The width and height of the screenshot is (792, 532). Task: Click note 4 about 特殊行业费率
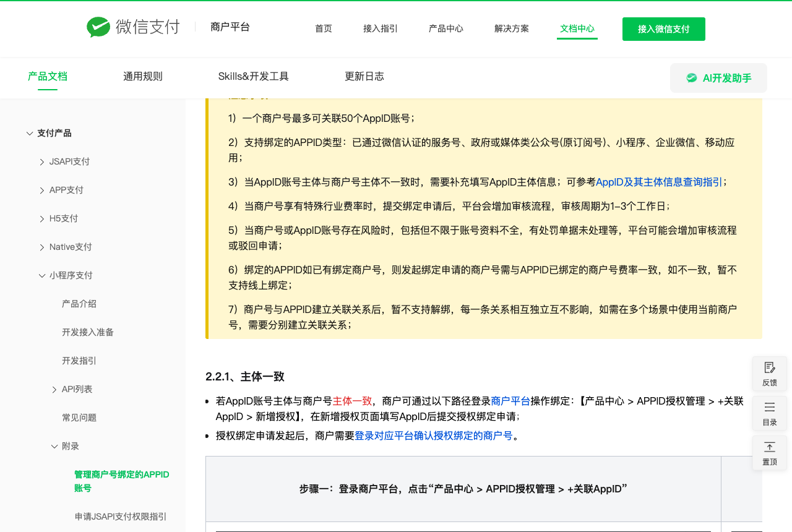click(449, 206)
